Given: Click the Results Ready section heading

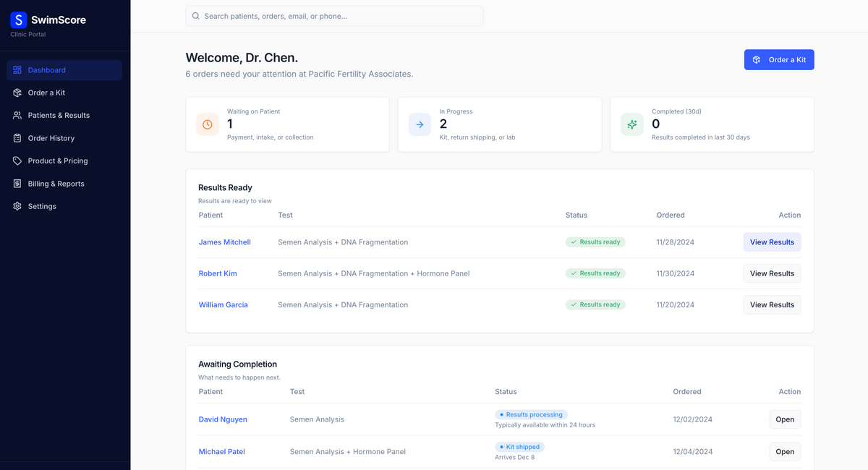Looking at the screenshot, I should (225, 187).
